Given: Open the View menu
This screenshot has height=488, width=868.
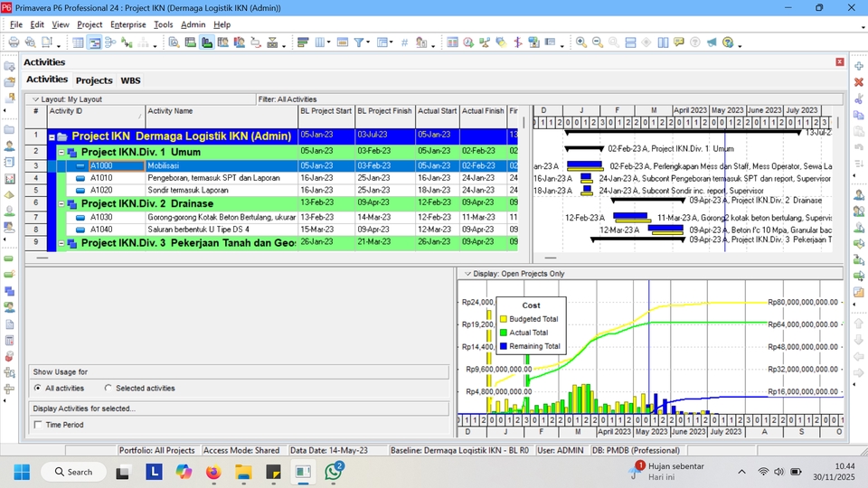Looking at the screenshot, I should tap(61, 24).
